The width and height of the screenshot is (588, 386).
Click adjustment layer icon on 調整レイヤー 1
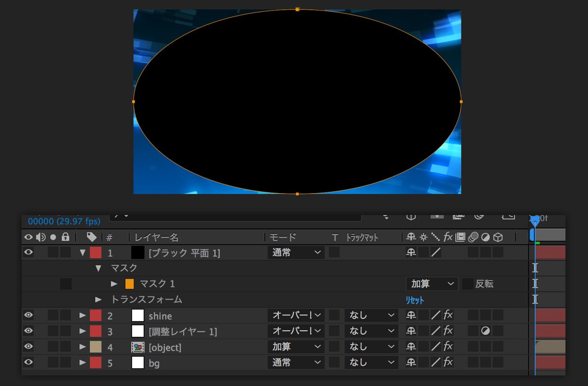(x=485, y=331)
